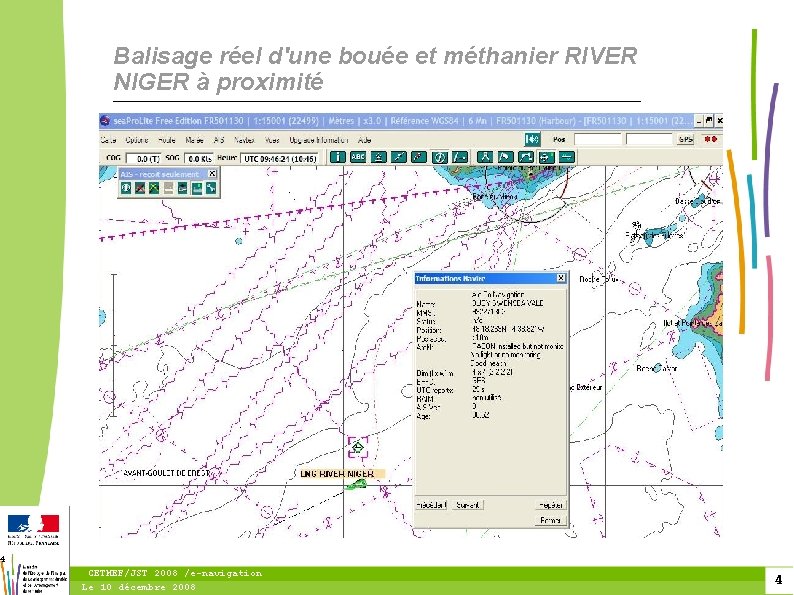This screenshot has height=595, width=794.
Task: Open the Navtex menu
Action: pos(244,140)
